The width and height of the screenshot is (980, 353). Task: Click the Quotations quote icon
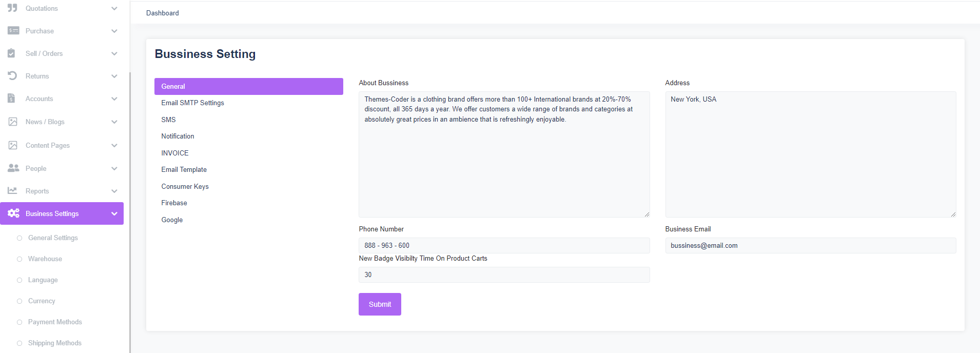(x=12, y=8)
